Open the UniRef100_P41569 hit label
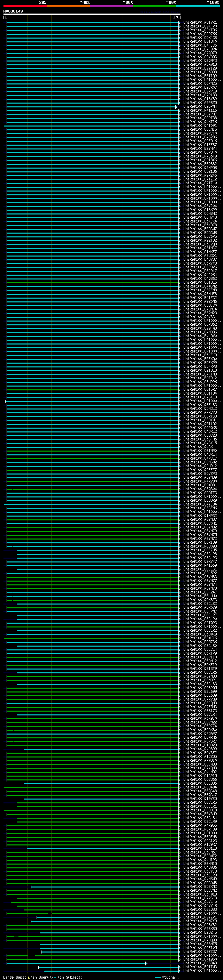Image resolution: width=223 pixels, height=980 pixels. click(x=200, y=565)
